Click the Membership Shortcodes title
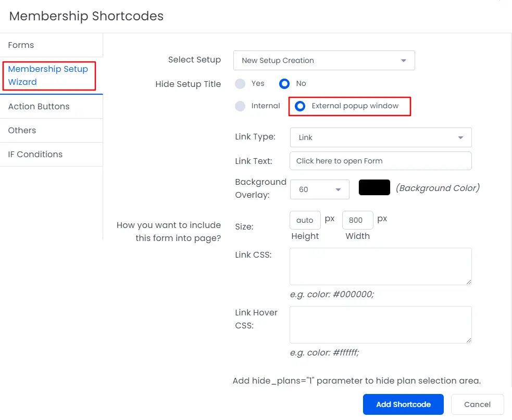Viewport: 512px width, 420px height. (86, 16)
